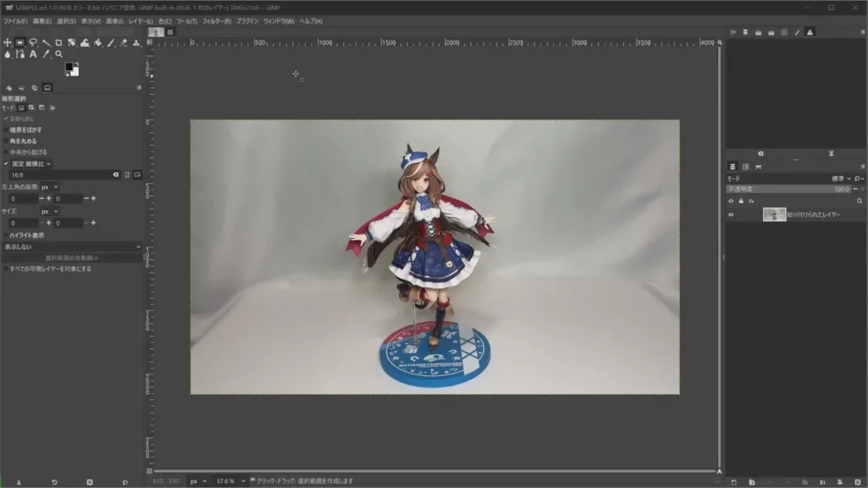Choose Replace selection mode icon
The width and height of the screenshot is (868, 488).
coord(21,108)
